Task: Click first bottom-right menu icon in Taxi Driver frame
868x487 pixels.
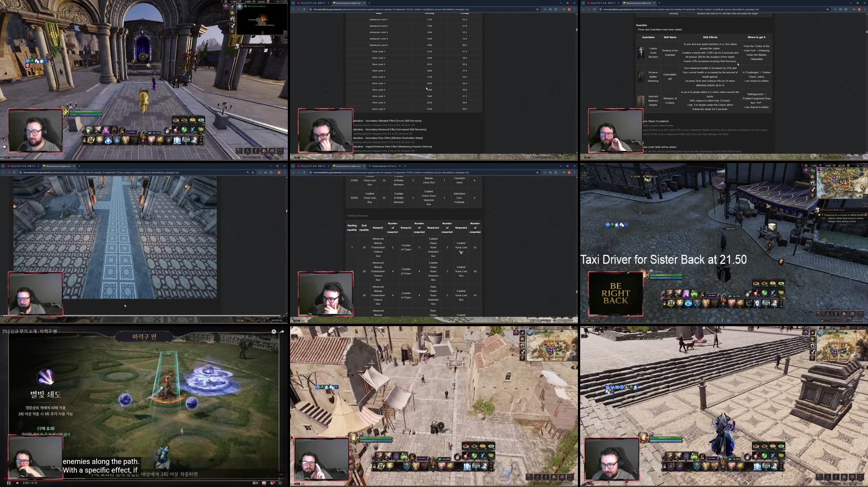Action: [820, 314]
